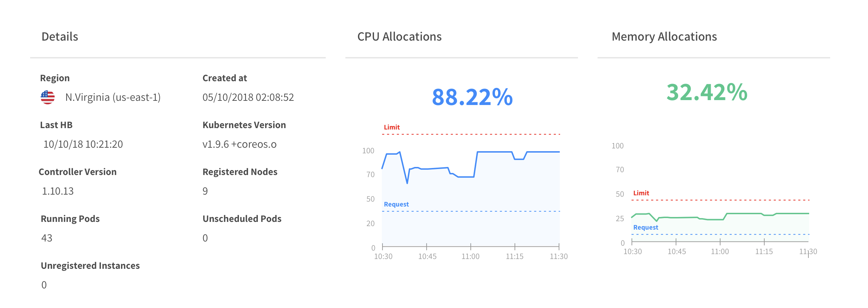
Task: Click the 32.42% memory usage value
Action: 707,92
